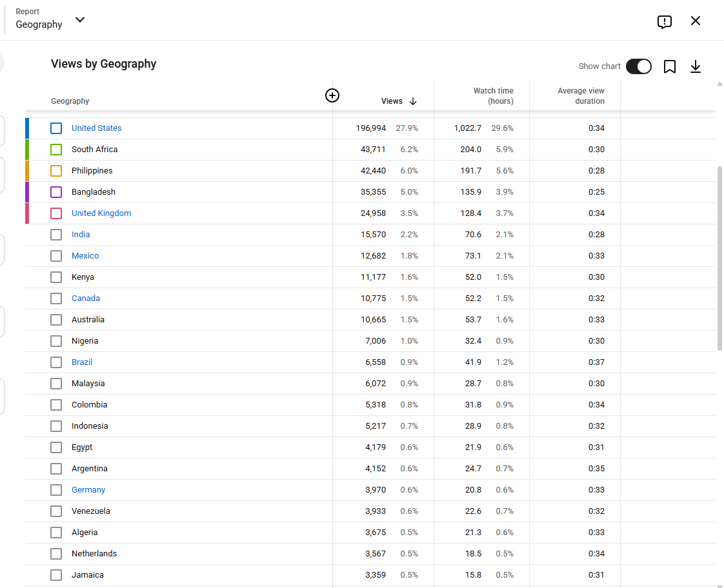Viewport: 724px width, 588px height.
Task: Click the send feedback icon
Action: (664, 22)
